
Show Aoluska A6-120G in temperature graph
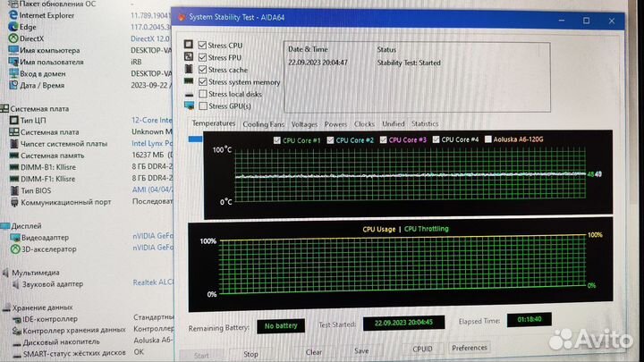[x=488, y=139]
